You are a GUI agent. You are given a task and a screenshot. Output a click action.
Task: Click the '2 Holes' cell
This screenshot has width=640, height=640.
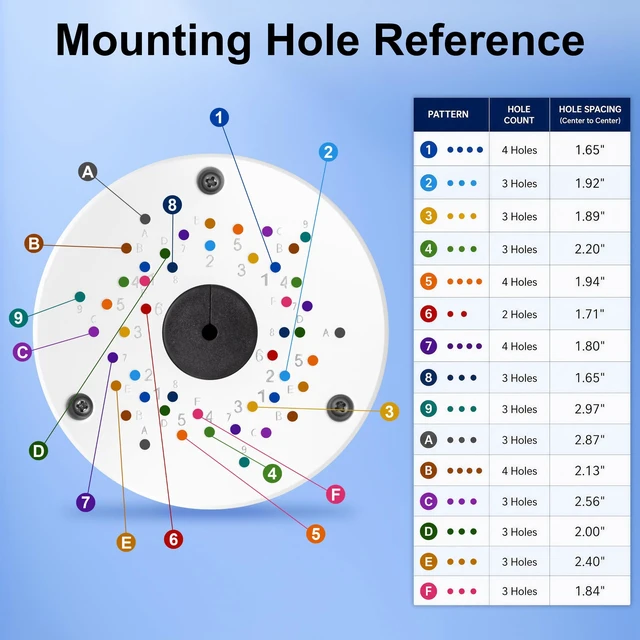(x=519, y=314)
